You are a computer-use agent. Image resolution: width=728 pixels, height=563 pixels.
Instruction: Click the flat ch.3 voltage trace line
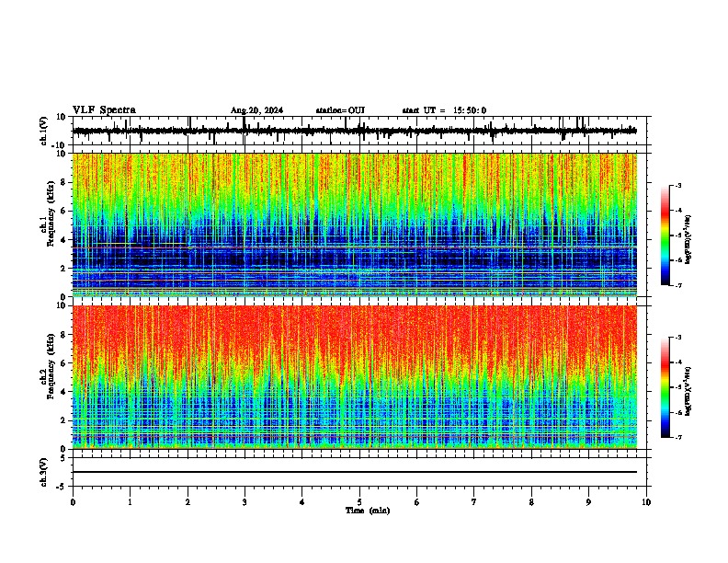tap(354, 472)
